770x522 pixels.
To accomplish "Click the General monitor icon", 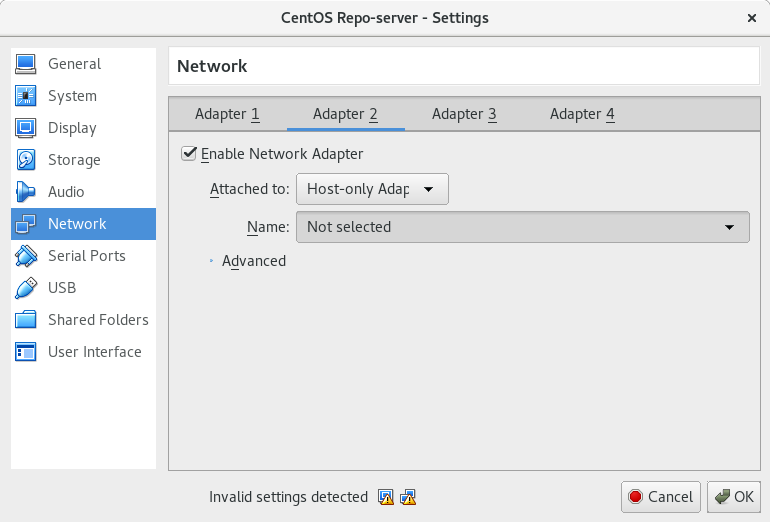I will coord(26,64).
